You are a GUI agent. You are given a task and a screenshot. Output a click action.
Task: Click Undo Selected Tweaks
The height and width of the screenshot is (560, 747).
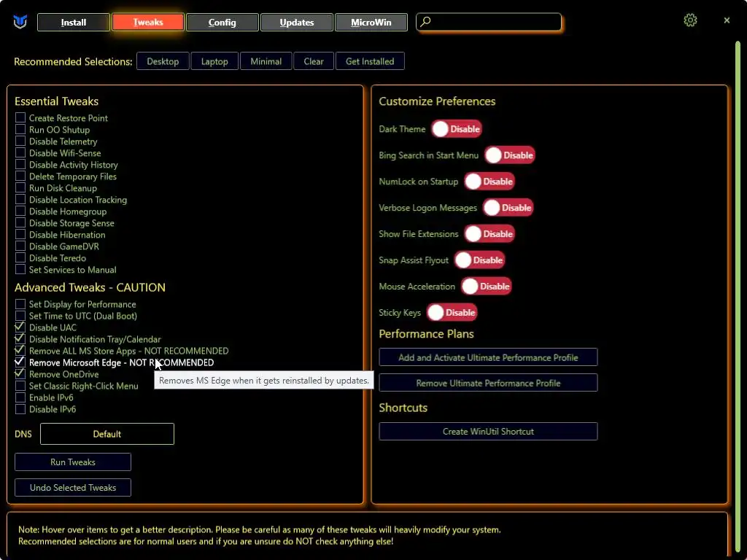pos(73,488)
